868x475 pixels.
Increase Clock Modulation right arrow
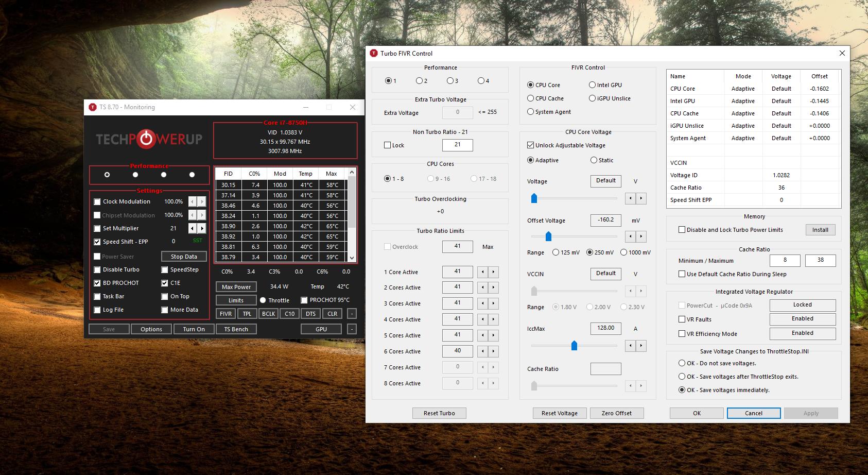pyautogui.click(x=202, y=201)
